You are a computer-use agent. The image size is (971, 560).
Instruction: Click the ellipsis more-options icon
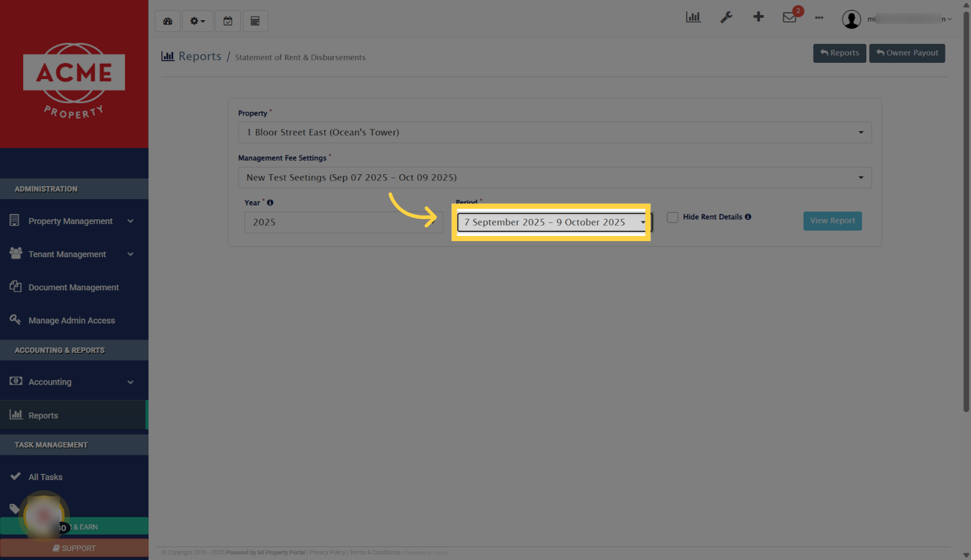[819, 18]
